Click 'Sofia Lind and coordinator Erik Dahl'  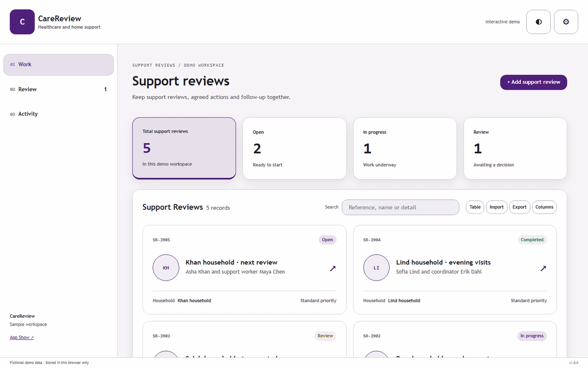(x=439, y=272)
